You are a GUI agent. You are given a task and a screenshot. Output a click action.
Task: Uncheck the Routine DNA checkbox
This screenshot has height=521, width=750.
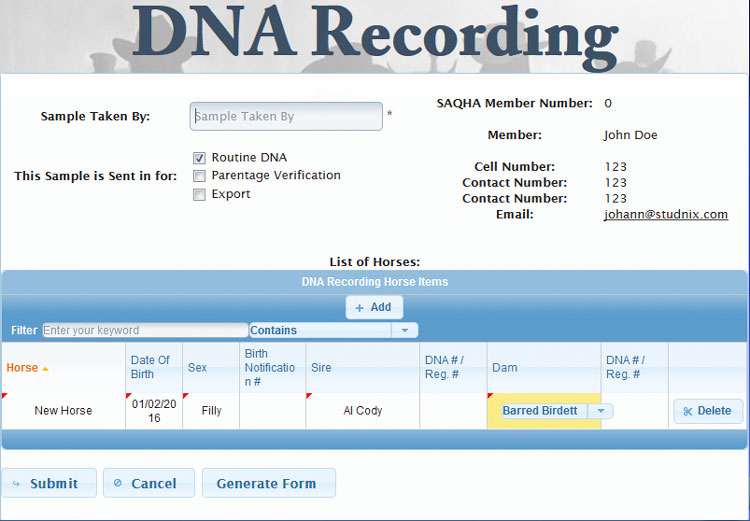[x=199, y=158]
